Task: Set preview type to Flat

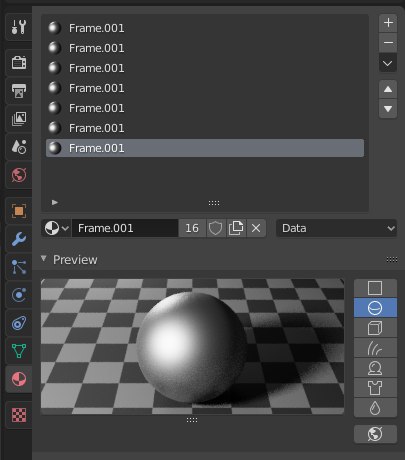Action: tap(375, 288)
